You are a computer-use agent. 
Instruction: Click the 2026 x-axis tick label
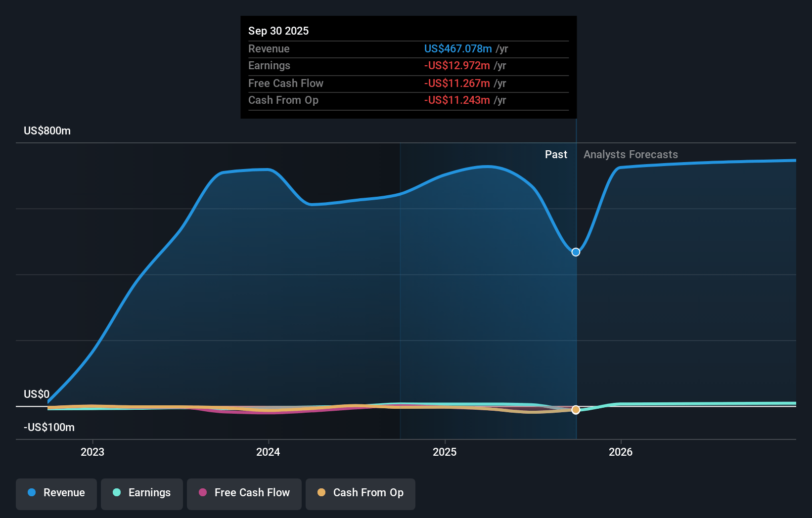point(621,452)
